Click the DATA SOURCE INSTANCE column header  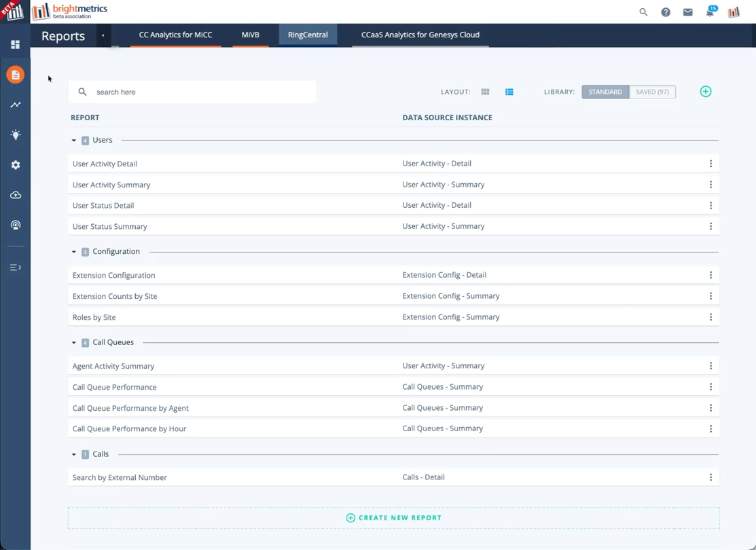pyautogui.click(x=448, y=117)
